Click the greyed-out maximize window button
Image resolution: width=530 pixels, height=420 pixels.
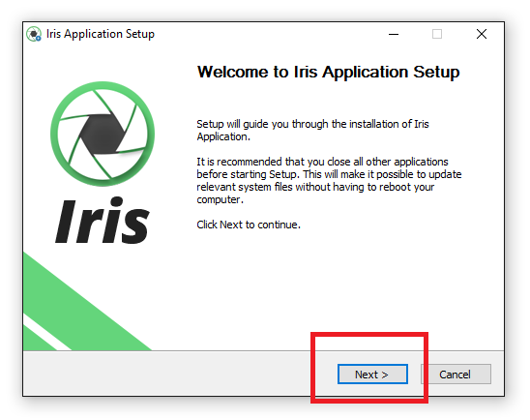pyautogui.click(x=437, y=34)
